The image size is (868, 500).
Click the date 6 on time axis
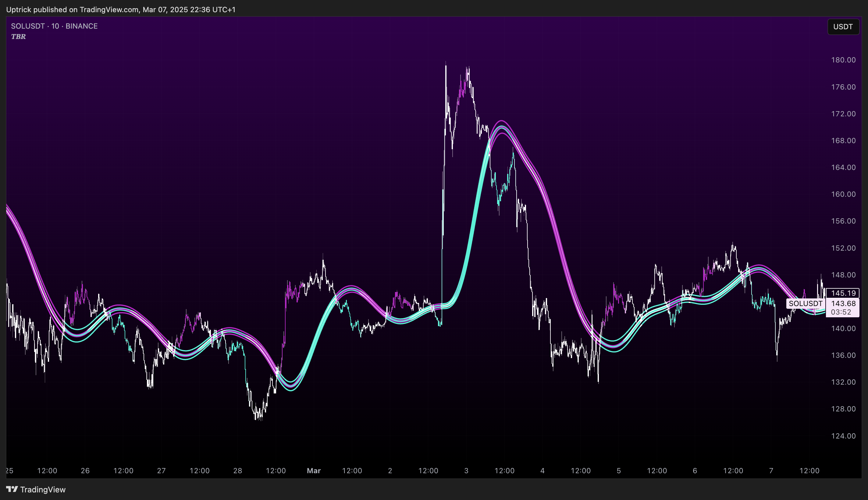pos(695,470)
